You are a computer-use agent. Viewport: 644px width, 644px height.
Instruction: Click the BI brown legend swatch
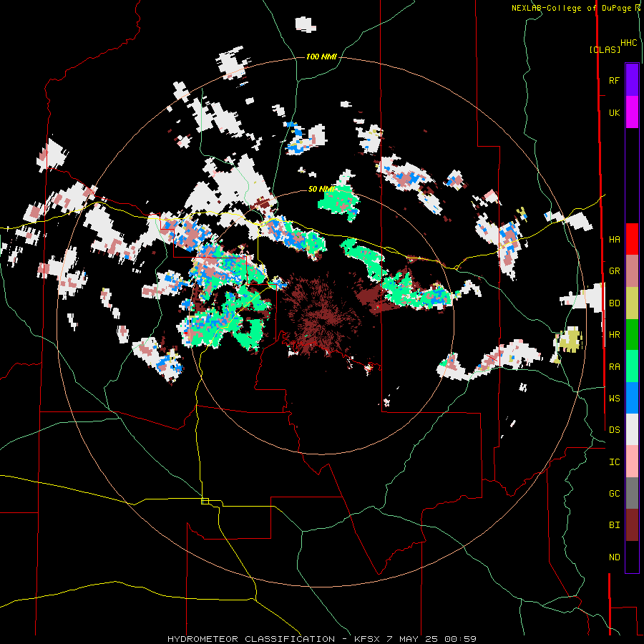[x=632, y=525]
